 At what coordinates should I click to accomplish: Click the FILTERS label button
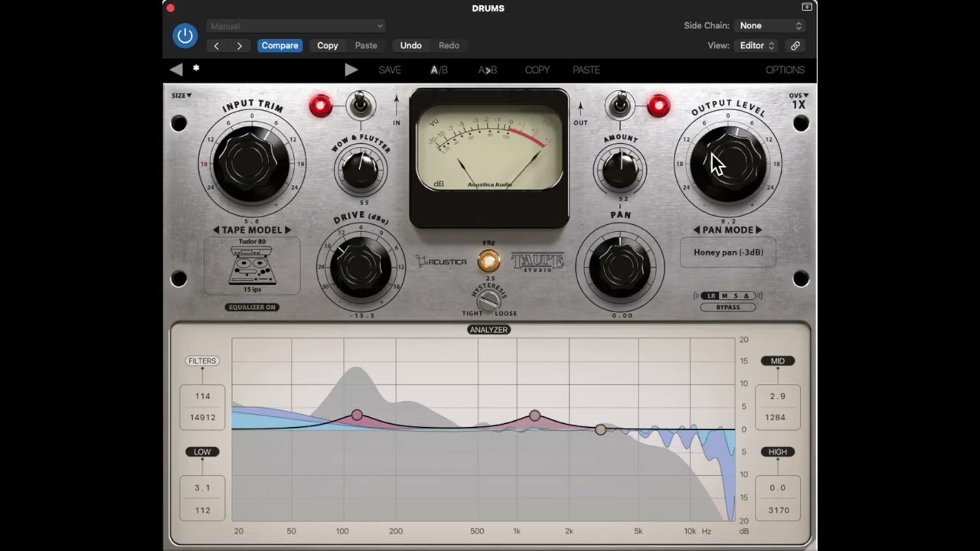click(202, 360)
